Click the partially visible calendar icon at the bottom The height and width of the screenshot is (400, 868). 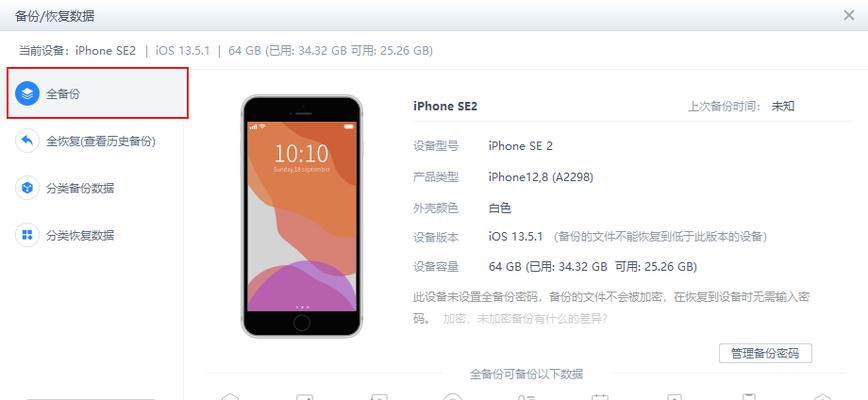click(x=600, y=397)
